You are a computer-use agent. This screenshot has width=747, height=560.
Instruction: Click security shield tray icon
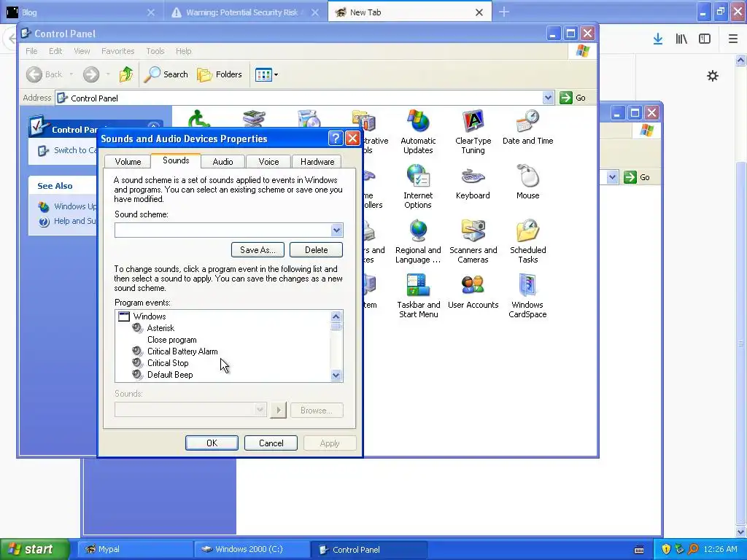[666, 549]
